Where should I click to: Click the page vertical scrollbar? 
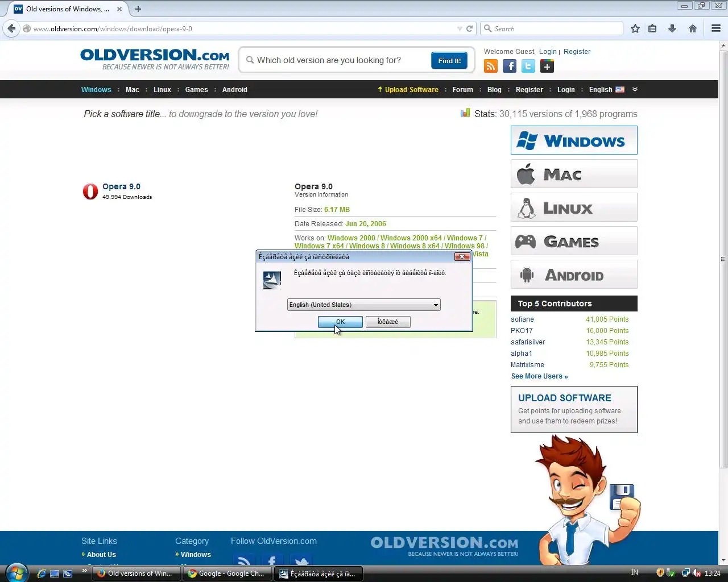723,260
